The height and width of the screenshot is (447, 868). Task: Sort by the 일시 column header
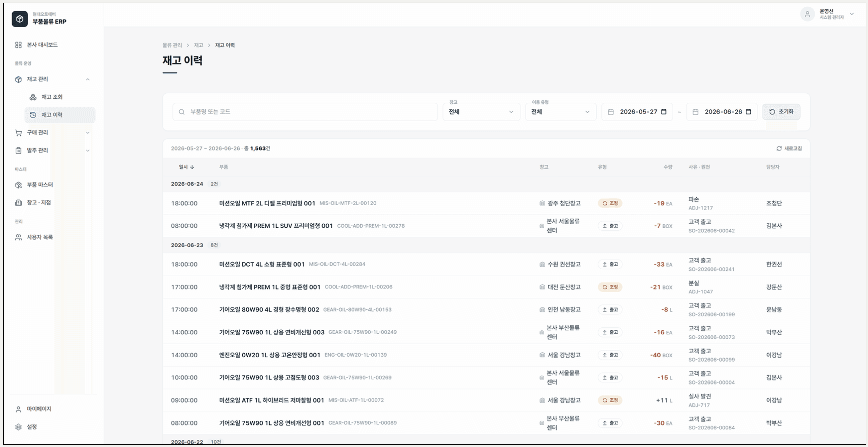coord(186,167)
